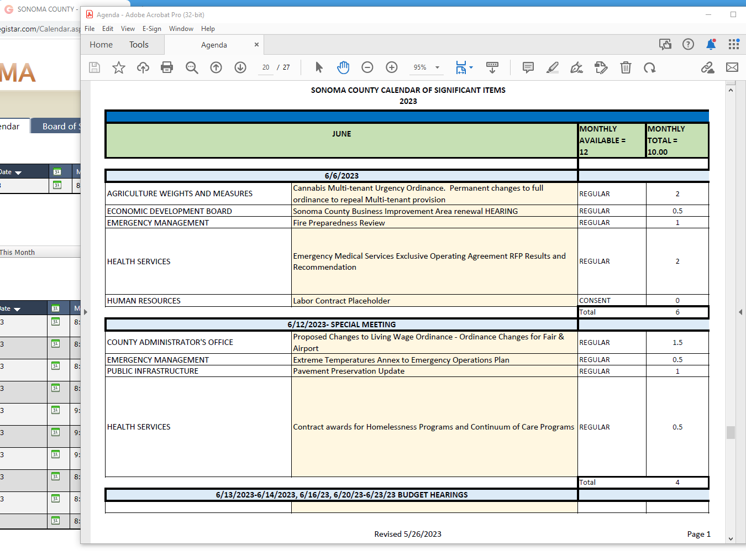Go to the next page arrow
746x560 pixels.
click(240, 67)
